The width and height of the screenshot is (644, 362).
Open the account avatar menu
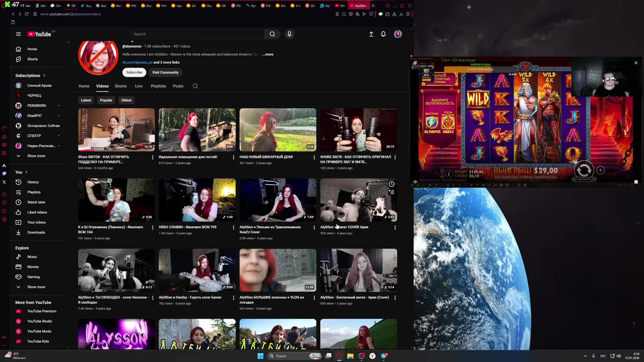coord(398,34)
